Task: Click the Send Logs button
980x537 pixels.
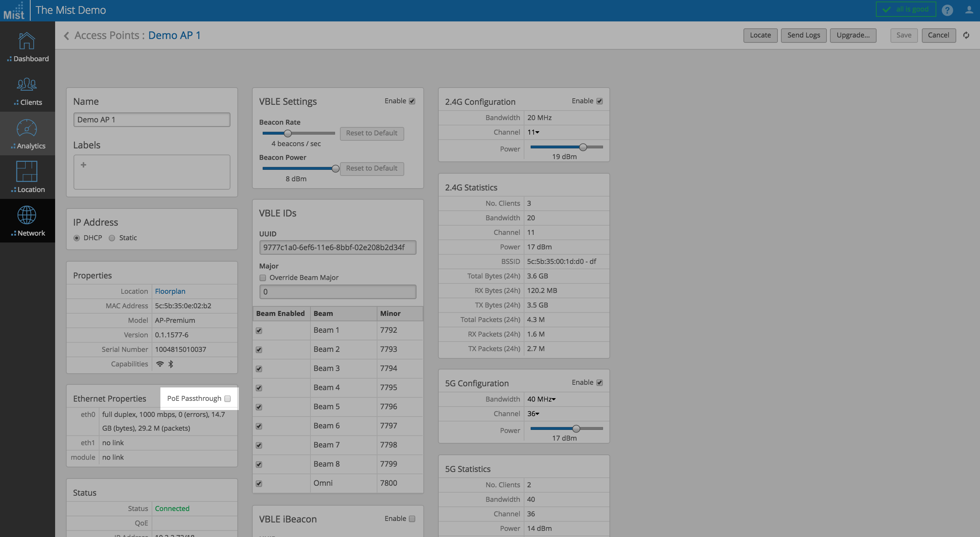Action: pyautogui.click(x=804, y=35)
